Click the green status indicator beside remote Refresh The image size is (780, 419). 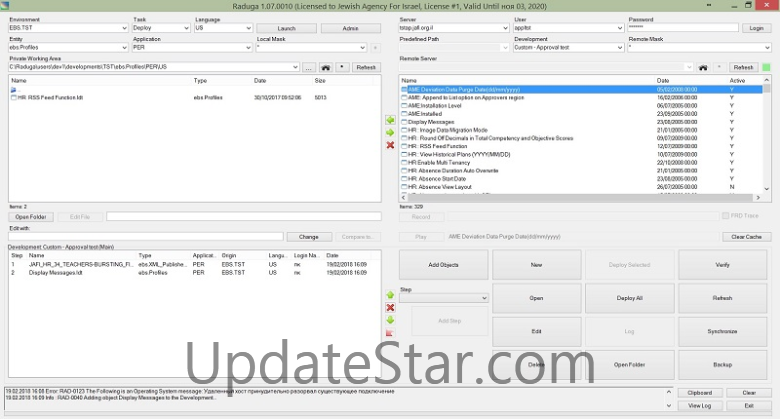pyautogui.click(x=766, y=67)
